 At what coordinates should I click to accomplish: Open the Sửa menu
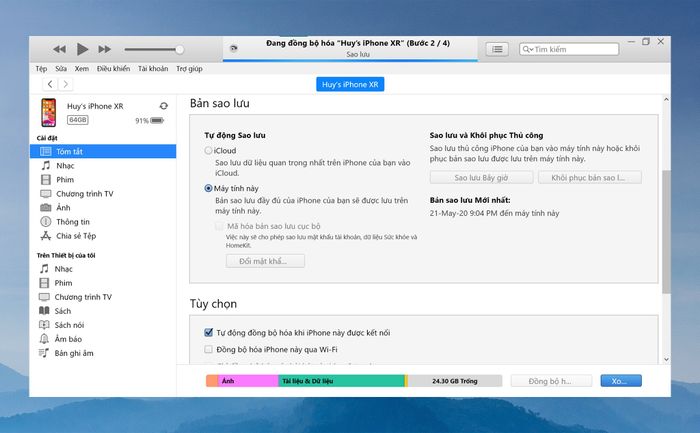tap(61, 68)
